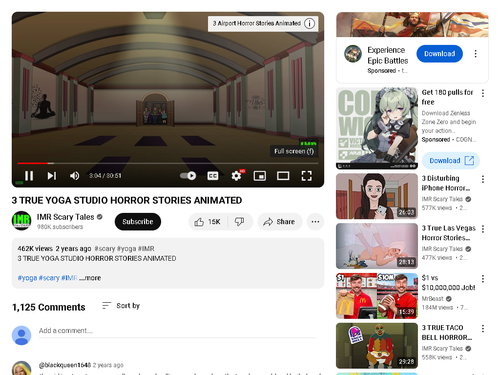500x375 pixels.
Task: Open options for '3 TRUE TACO BELL HORROR' video
Action: point(483,329)
